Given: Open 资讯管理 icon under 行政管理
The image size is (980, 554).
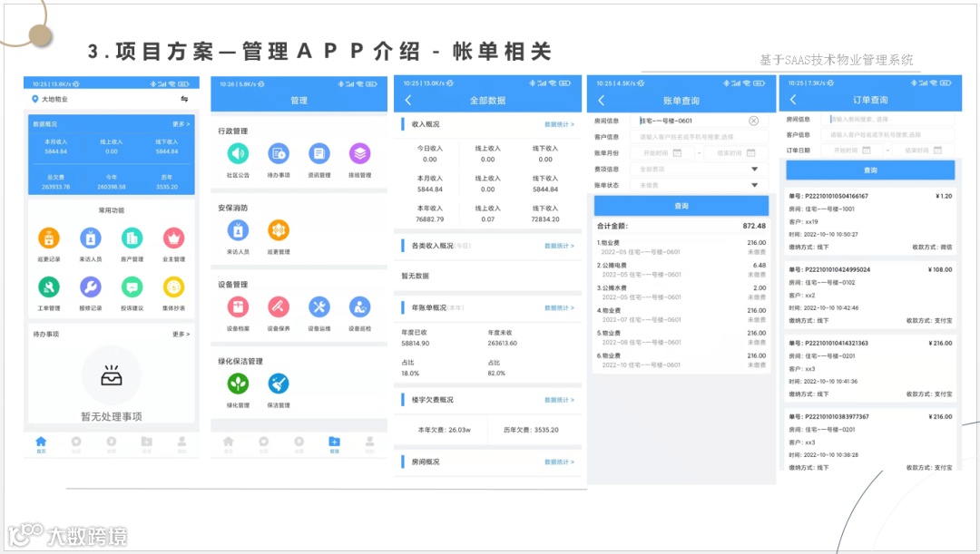Looking at the screenshot, I should 318,153.
